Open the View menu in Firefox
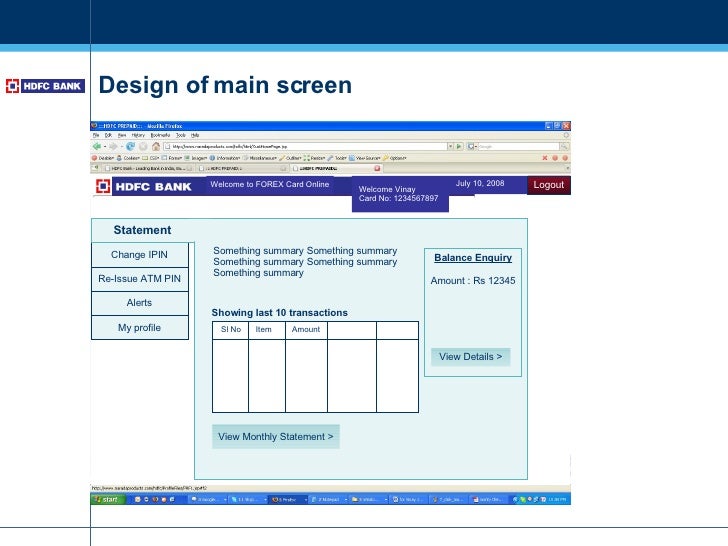This screenshot has height=546, width=728. coord(122,135)
